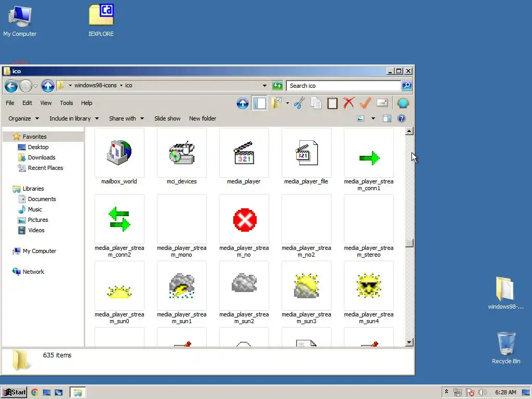Click the ico breadcrumb segment
The width and height of the screenshot is (532, 399).
129,86
